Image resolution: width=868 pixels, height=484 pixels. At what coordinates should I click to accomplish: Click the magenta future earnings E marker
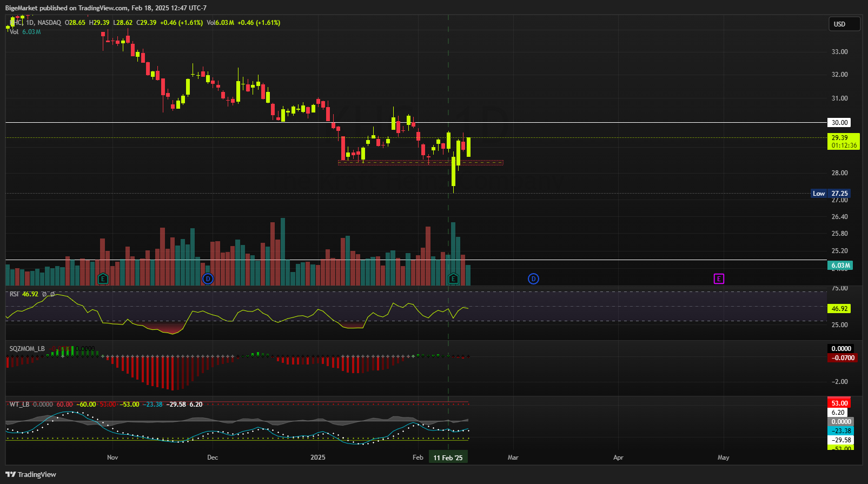click(x=719, y=279)
